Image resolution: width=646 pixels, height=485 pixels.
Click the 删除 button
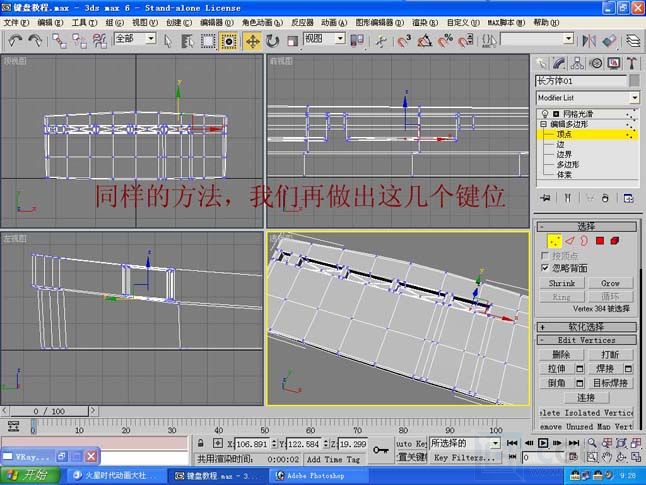[x=561, y=355]
